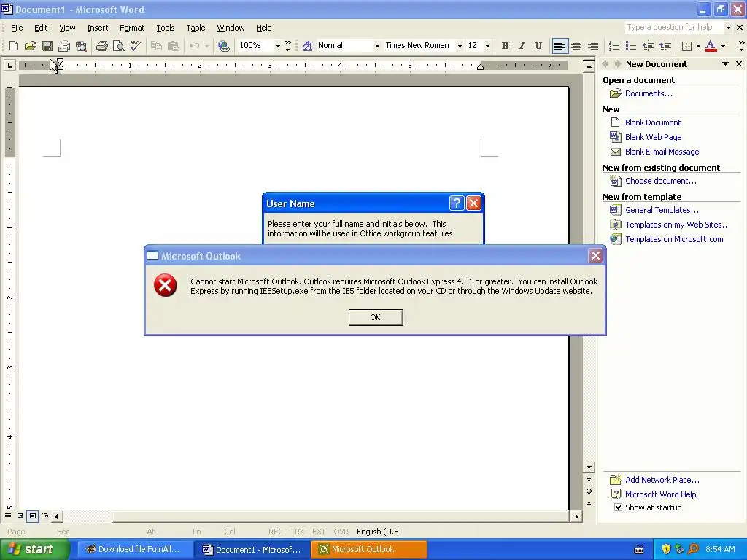
Task: Open the Tools menu
Action: [166, 28]
